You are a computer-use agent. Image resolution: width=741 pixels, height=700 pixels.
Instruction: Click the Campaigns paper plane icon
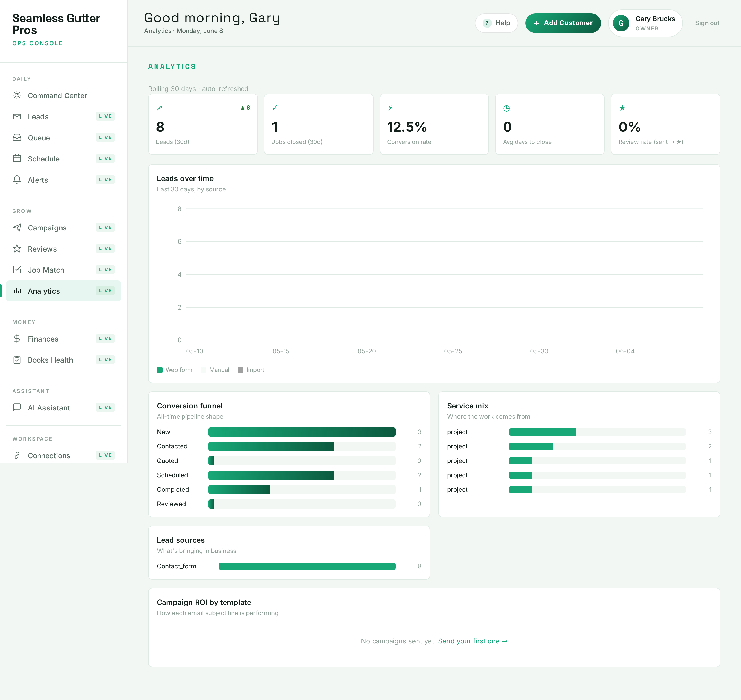(x=17, y=227)
